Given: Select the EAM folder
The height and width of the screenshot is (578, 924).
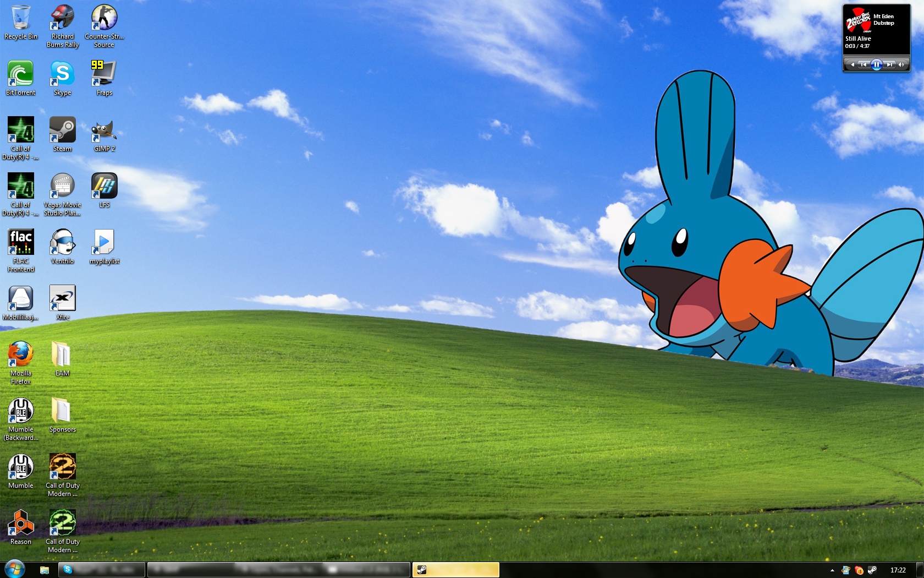Looking at the screenshot, I should [63, 359].
